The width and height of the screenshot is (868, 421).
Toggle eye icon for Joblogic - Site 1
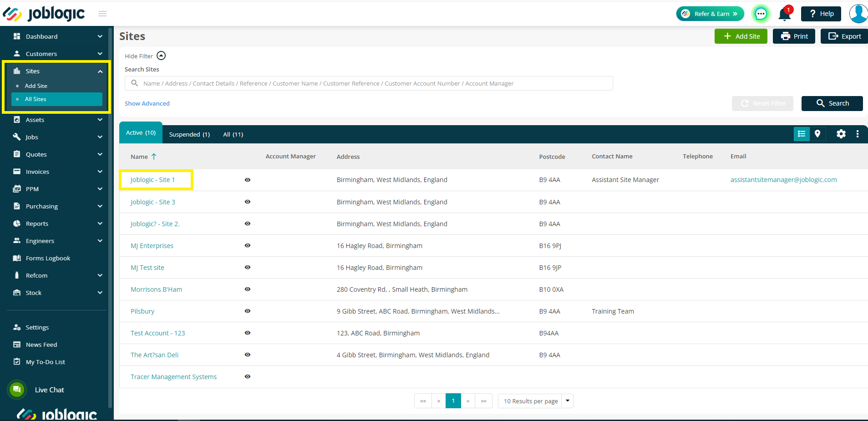tap(248, 180)
